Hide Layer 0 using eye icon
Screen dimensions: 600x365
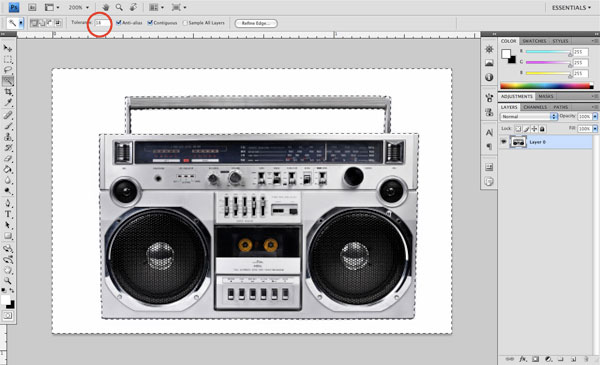coord(504,142)
